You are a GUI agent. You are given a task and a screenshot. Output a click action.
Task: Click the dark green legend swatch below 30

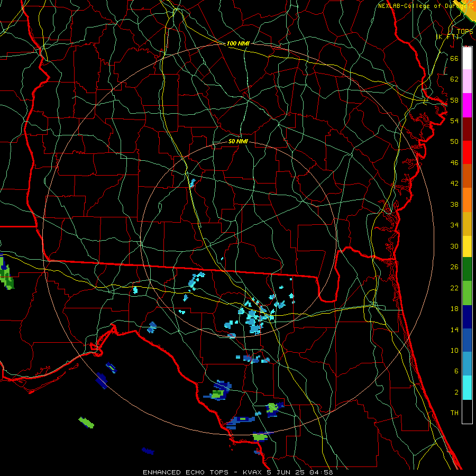click(x=467, y=269)
